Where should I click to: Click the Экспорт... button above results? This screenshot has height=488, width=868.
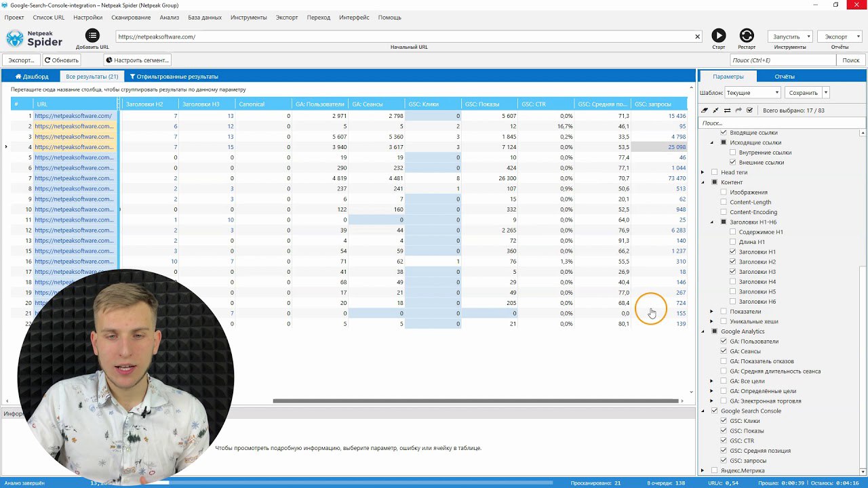point(21,60)
